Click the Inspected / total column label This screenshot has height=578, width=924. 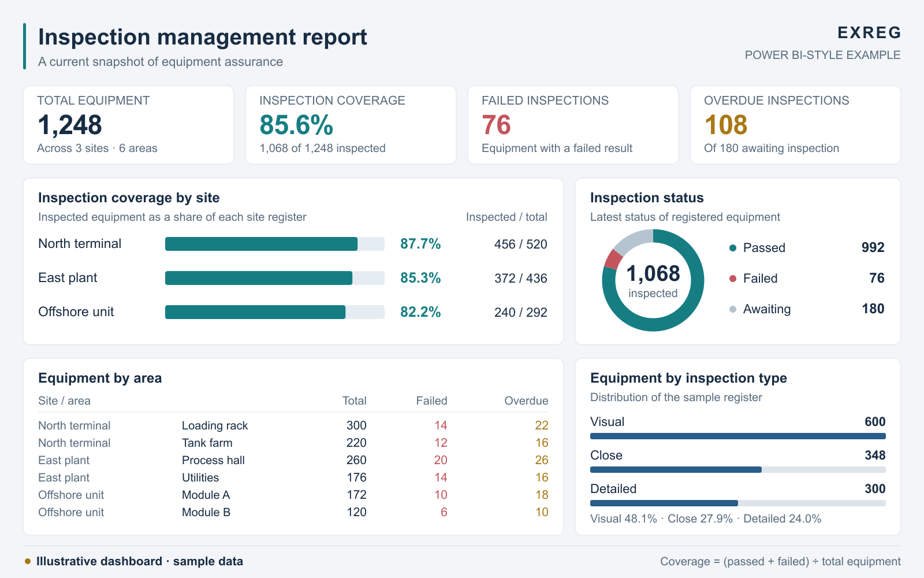[x=506, y=217]
